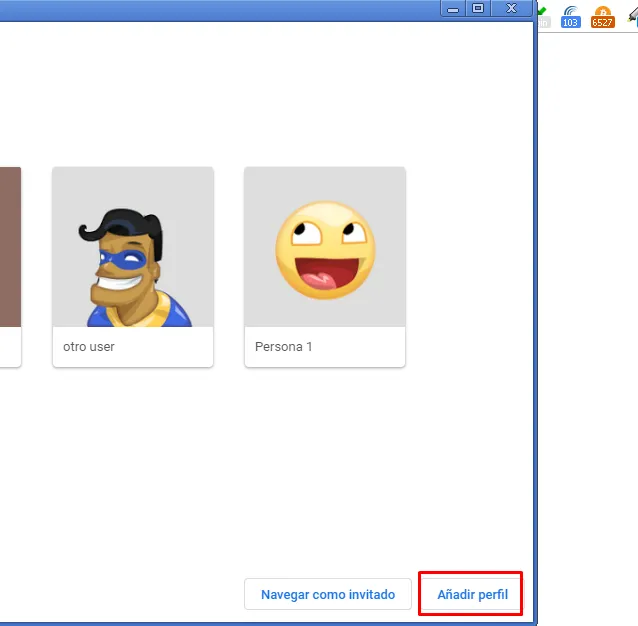
Task: Click the green checkmark tray icon
Action: tap(544, 17)
